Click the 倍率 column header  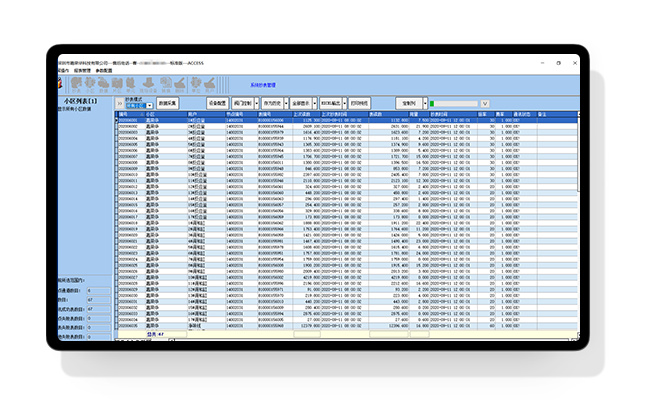486,114
